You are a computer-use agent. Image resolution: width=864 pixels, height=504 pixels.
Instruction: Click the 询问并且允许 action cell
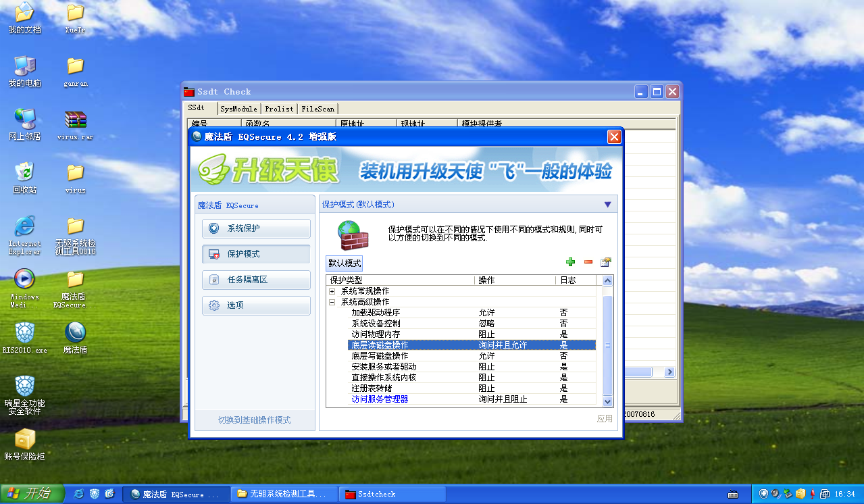tap(503, 345)
